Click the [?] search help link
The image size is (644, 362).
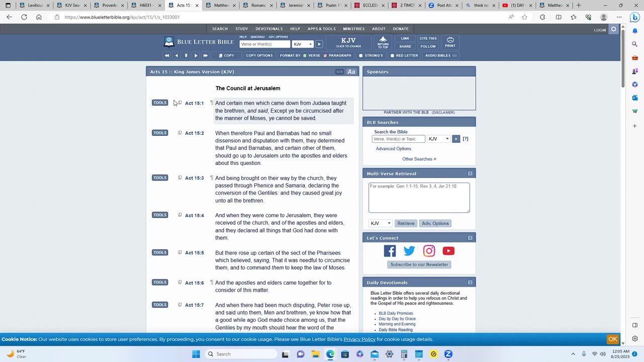[x=465, y=139]
